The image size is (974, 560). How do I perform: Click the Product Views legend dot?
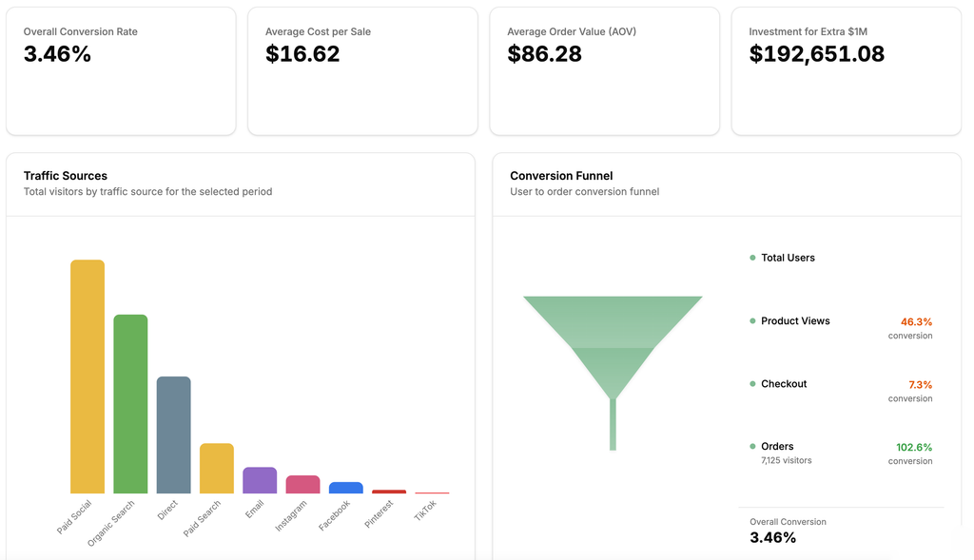tap(752, 321)
